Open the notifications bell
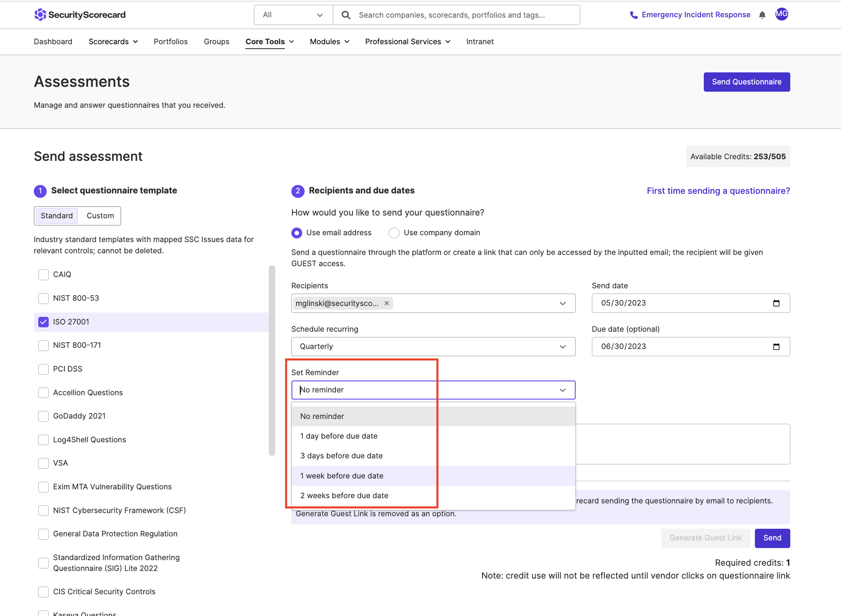Screen dimensions: 841x616 762,14
